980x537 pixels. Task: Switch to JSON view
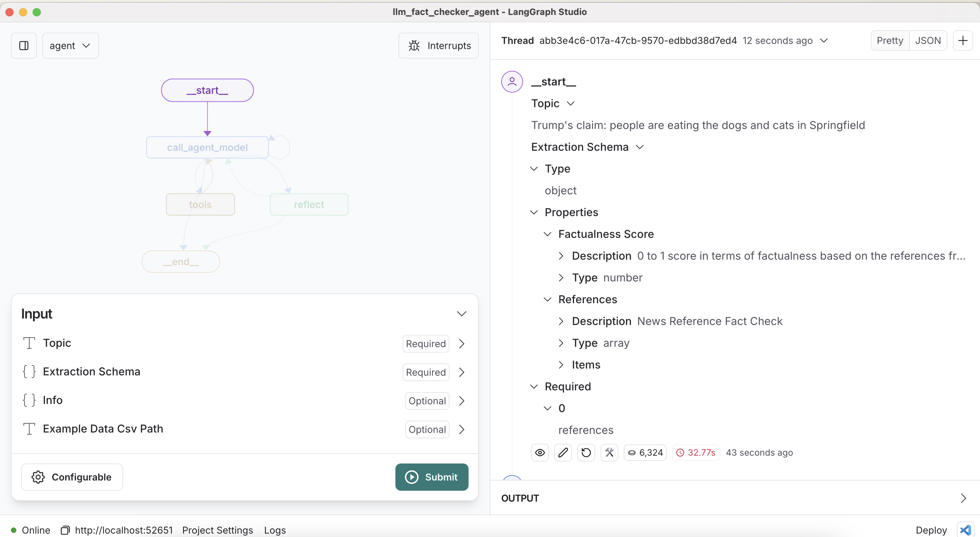[928, 41]
